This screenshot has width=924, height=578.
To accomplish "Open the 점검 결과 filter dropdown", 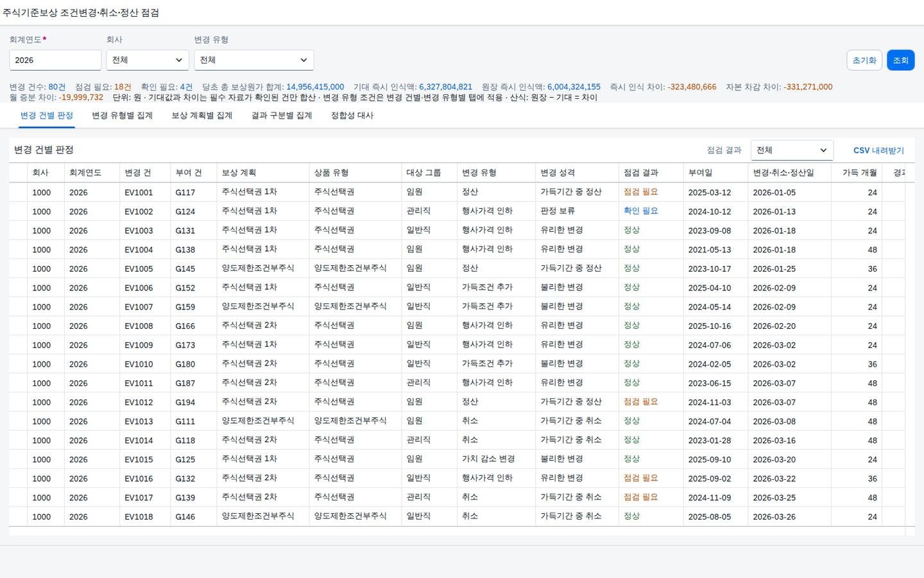I will (x=792, y=150).
